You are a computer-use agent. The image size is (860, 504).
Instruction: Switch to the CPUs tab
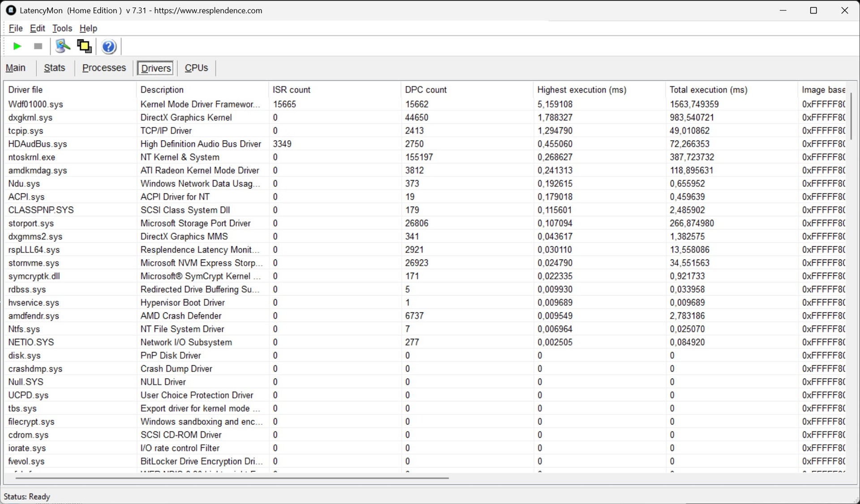click(x=196, y=68)
